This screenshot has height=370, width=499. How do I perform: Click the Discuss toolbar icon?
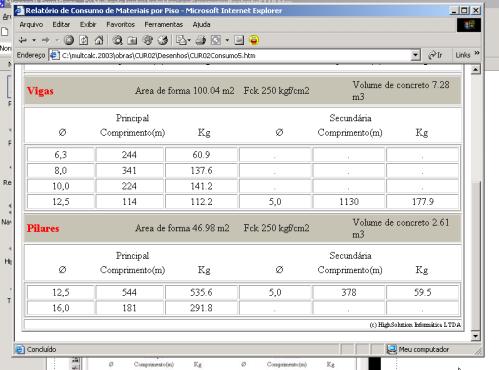[239, 41]
